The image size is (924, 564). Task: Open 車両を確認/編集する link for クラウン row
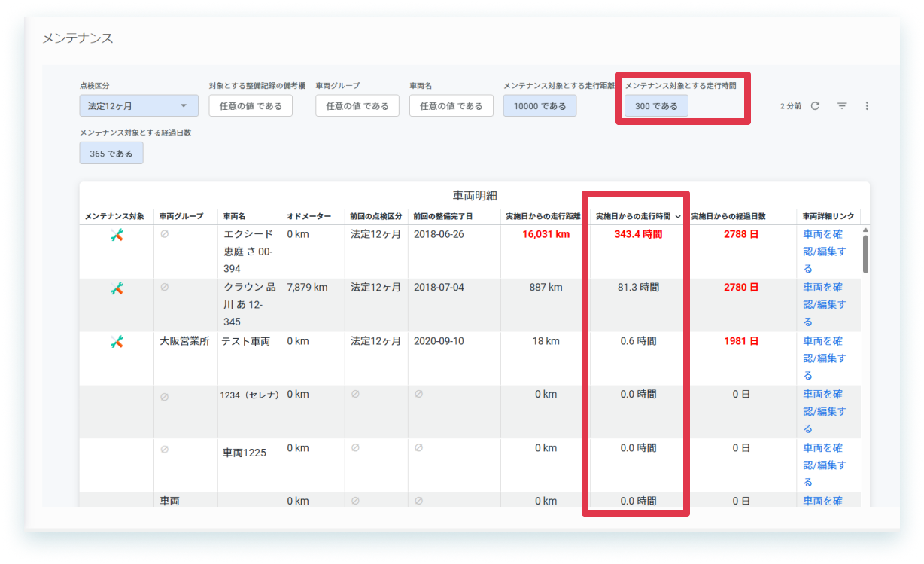824,304
